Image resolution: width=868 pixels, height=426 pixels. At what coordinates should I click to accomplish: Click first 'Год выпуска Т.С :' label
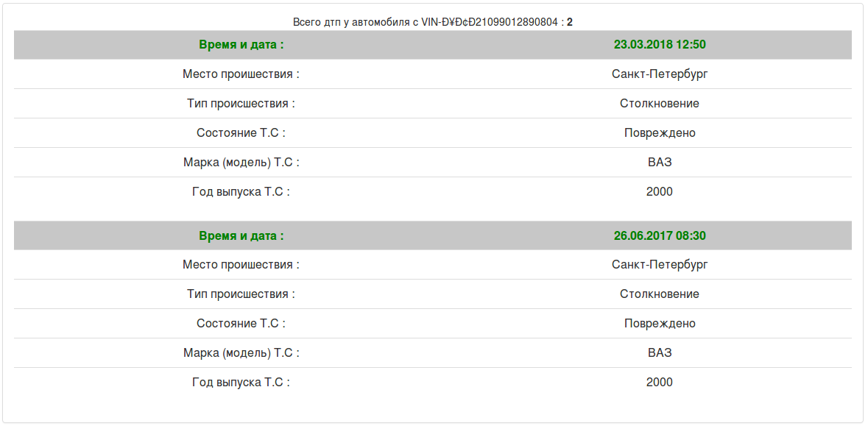[241, 192]
